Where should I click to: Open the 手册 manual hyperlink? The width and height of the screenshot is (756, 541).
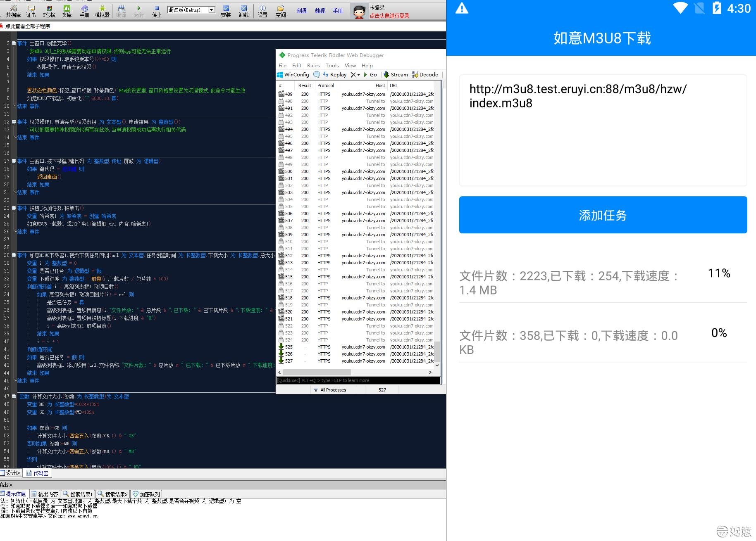(x=338, y=11)
